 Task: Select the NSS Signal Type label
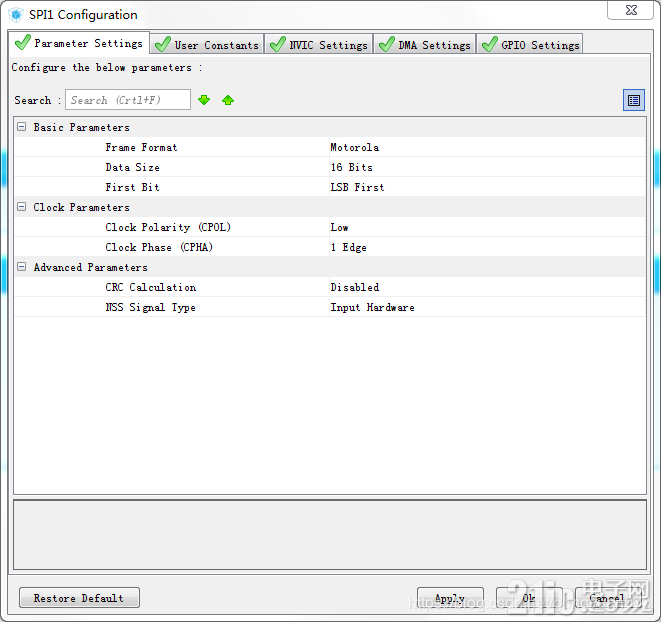(150, 307)
